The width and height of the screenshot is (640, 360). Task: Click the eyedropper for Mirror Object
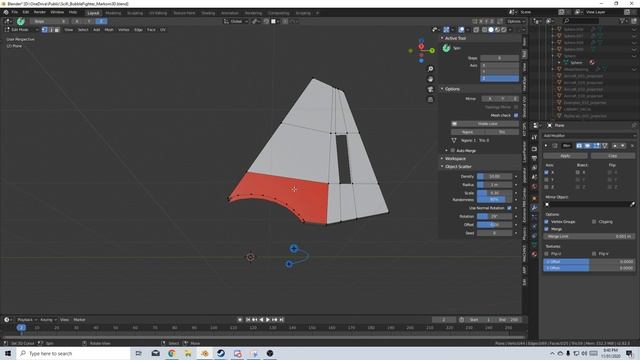[x=632, y=204]
